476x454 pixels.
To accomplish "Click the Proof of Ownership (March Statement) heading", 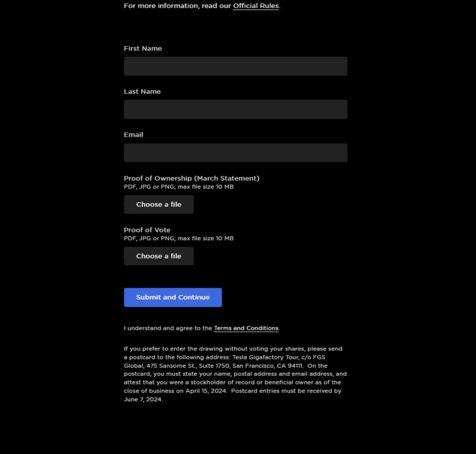I will [x=192, y=179].
